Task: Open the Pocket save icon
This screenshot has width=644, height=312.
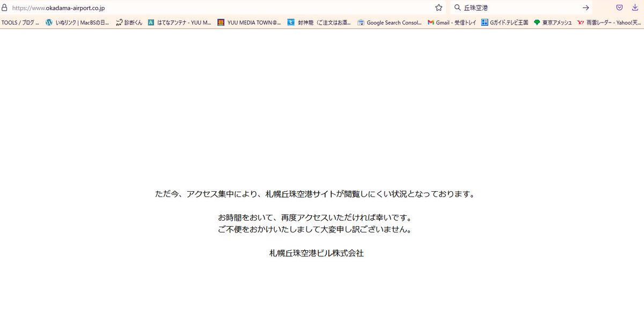Action: coord(619,8)
